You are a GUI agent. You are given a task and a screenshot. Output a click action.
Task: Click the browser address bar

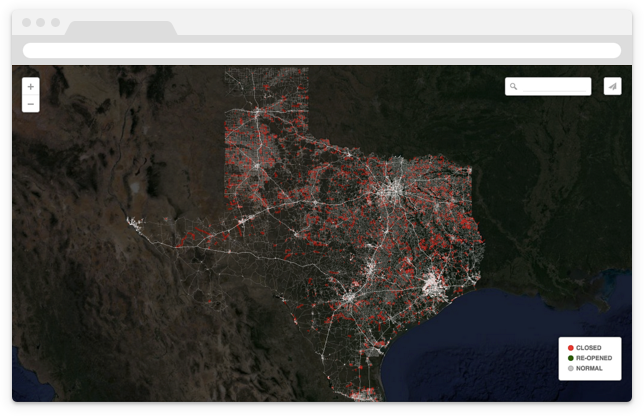[x=321, y=50]
